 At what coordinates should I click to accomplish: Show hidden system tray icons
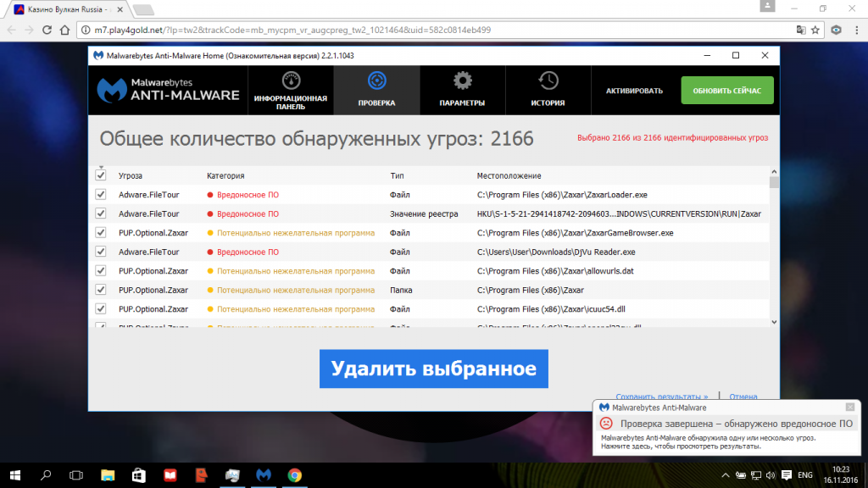(726, 475)
